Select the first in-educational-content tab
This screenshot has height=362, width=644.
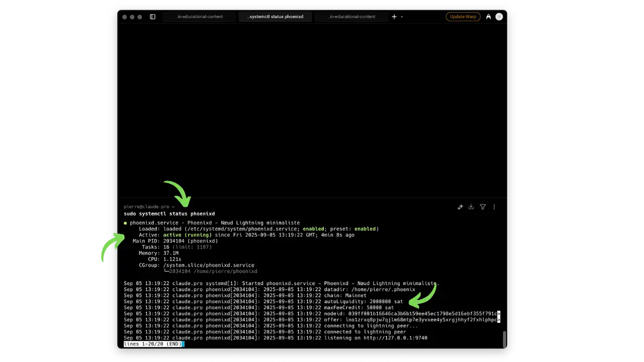click(200, 17)
